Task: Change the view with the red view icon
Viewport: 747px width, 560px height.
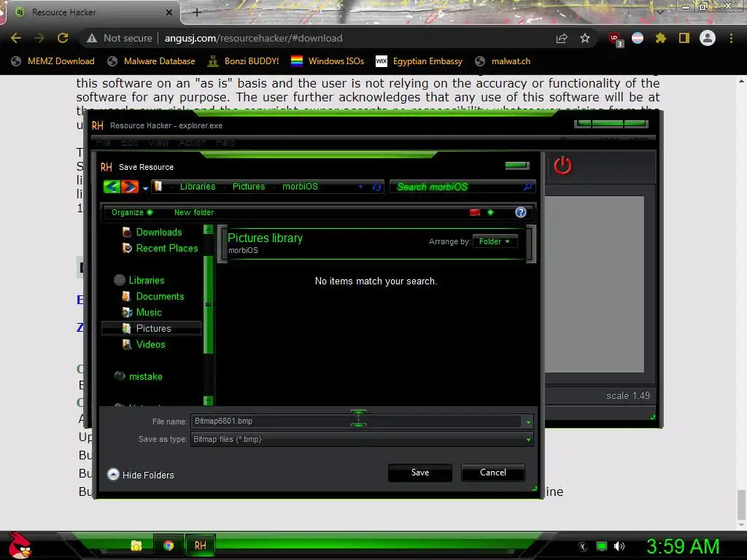Action: coord(475,212)
